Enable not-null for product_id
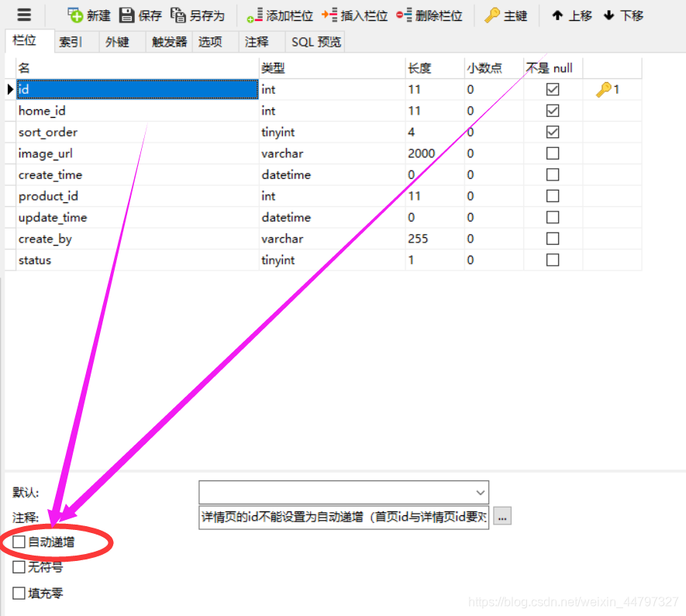The image size is (686, 616). [553, 196]
